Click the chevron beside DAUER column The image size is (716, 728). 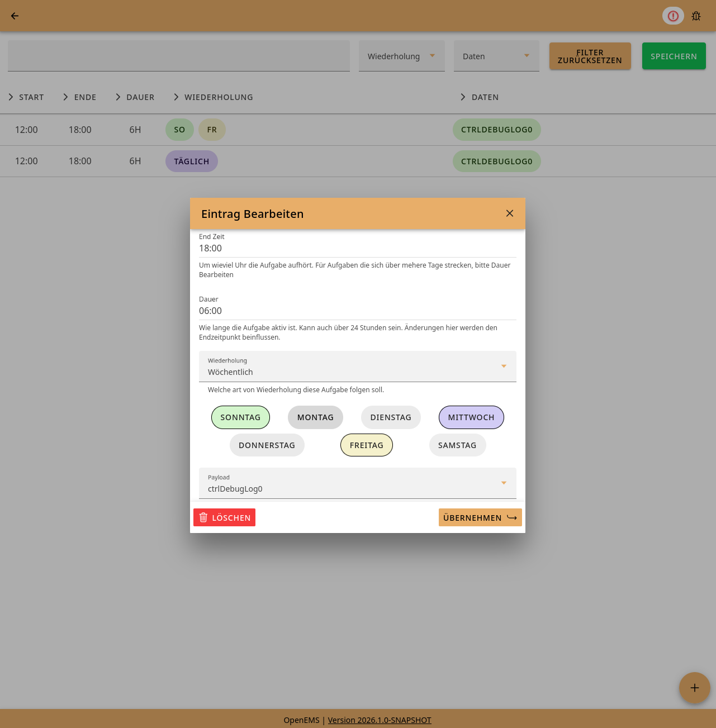point(118,97)
